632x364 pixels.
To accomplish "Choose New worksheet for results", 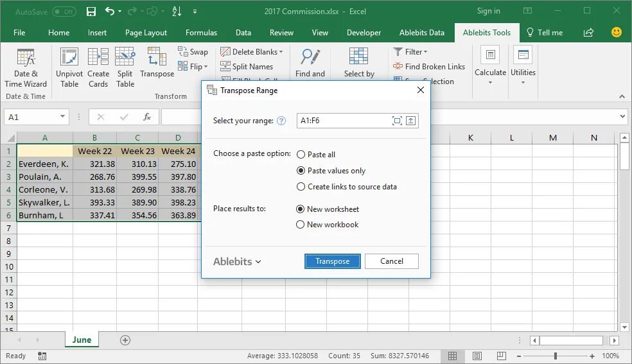I will (328, 209).
